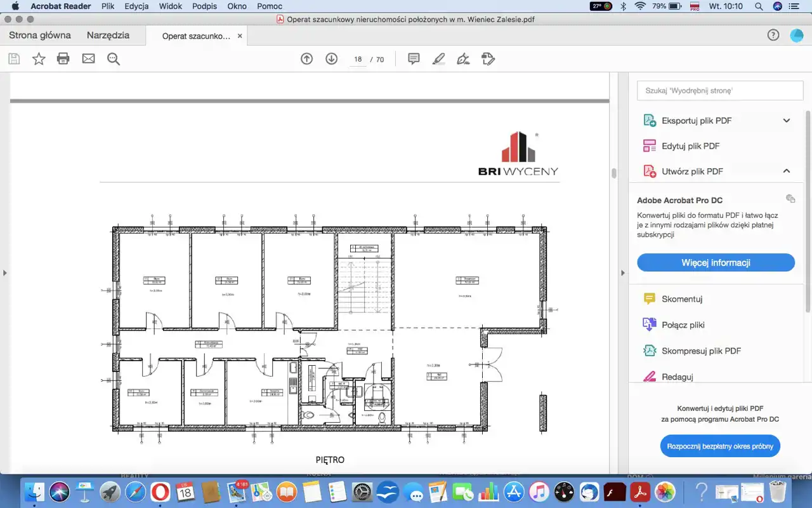
Task: Go to next page with down arrow
Action: (x=331, y=59)
